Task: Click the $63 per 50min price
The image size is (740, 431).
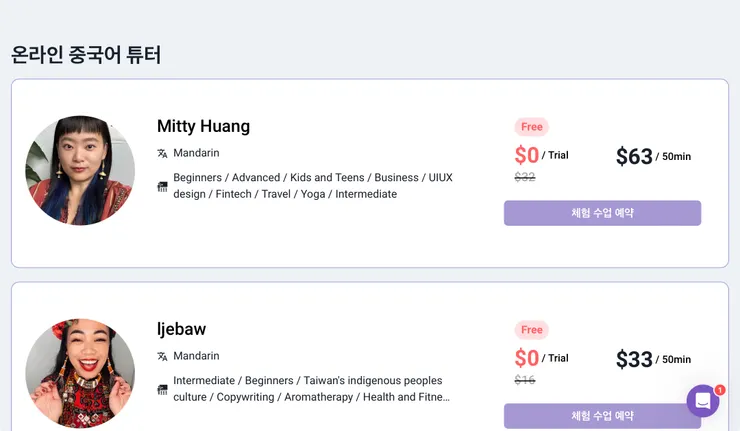Action: (x=652, y=156)
